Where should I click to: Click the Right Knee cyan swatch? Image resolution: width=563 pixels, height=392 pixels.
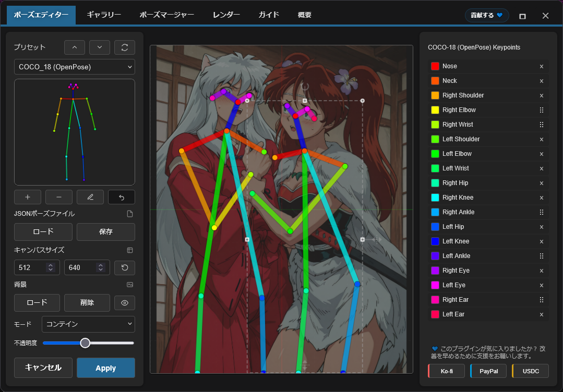[x=435, y=197]
